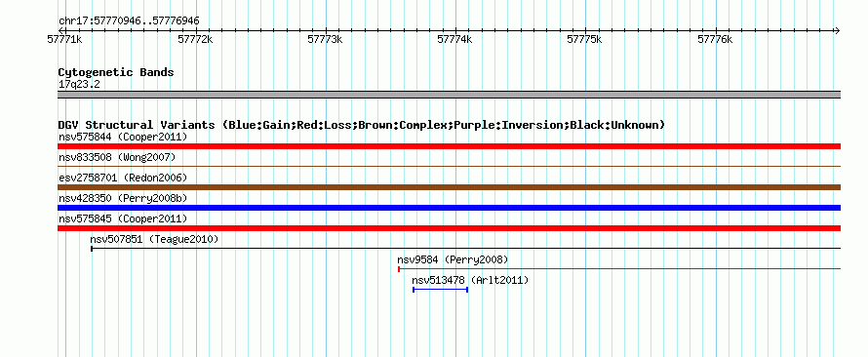The height and width of the screenshot is (357, 868).
Task: Click the nsv575845 (Cooper2011) label
Action: [123, 218]
